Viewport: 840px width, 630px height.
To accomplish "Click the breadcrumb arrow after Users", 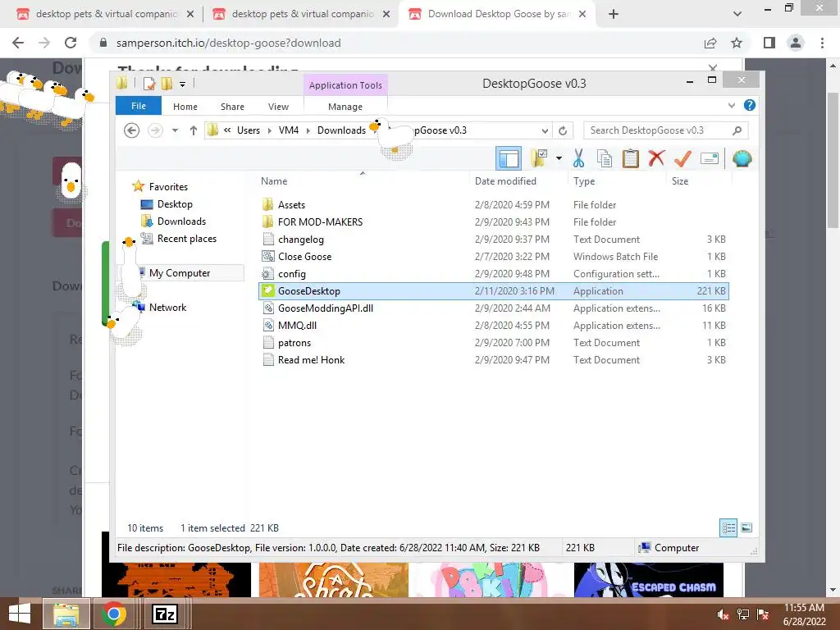I will pos(269,130).
